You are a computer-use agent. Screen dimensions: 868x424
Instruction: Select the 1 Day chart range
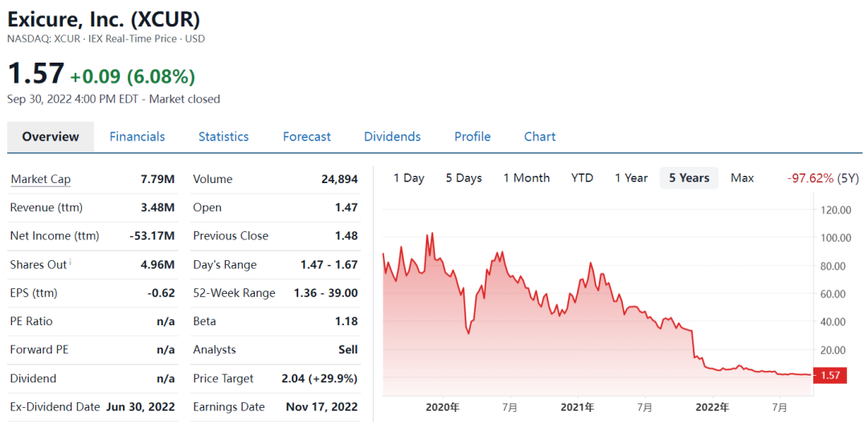[409, 178]
